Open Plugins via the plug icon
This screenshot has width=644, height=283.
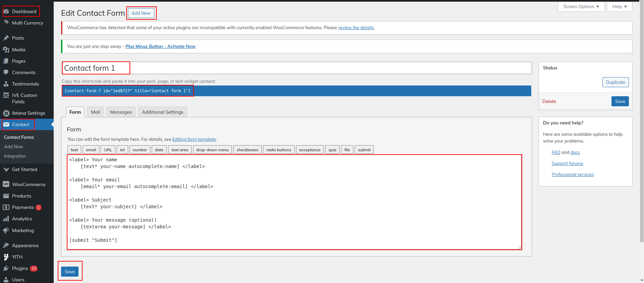(x=6, y=268)
